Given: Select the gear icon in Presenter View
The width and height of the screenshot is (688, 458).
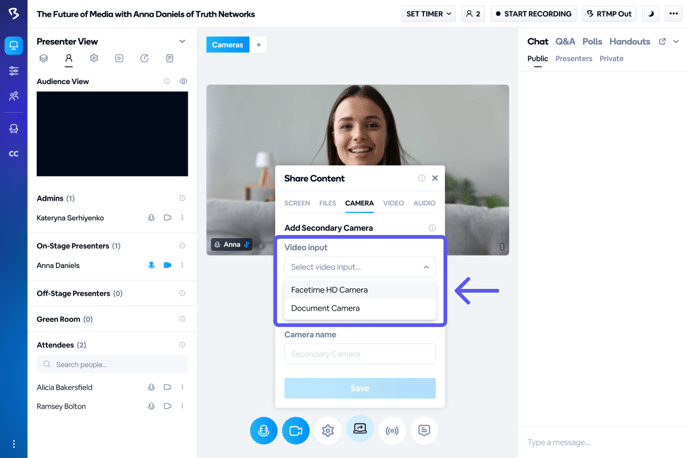Looking at the screenshot, I should [x=94, y=58].
